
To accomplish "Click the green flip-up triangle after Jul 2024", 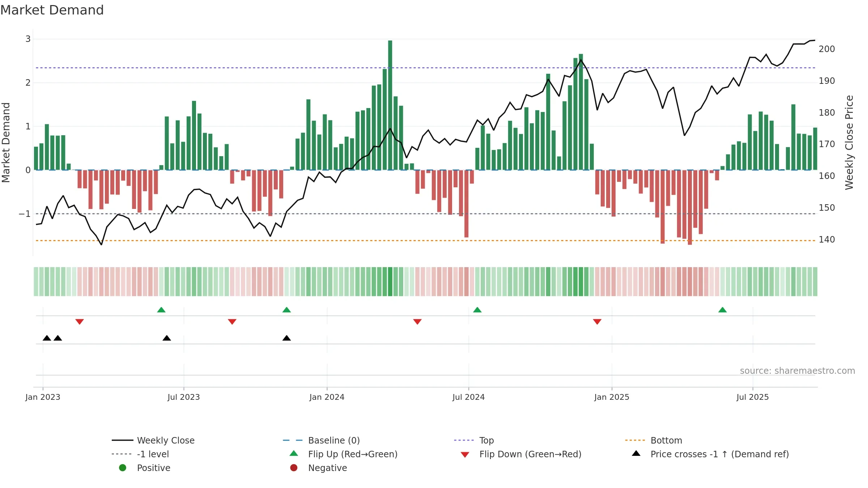I will pyautogui.click(x=477, y=310).
